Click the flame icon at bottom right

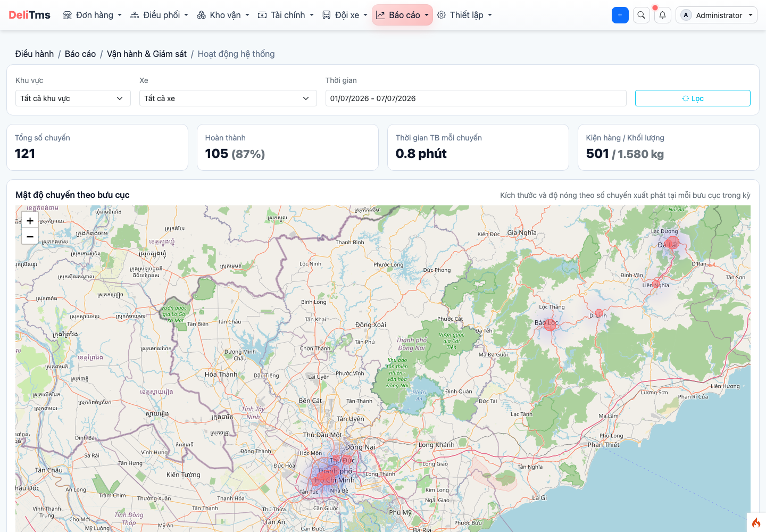tap(756, 523)
